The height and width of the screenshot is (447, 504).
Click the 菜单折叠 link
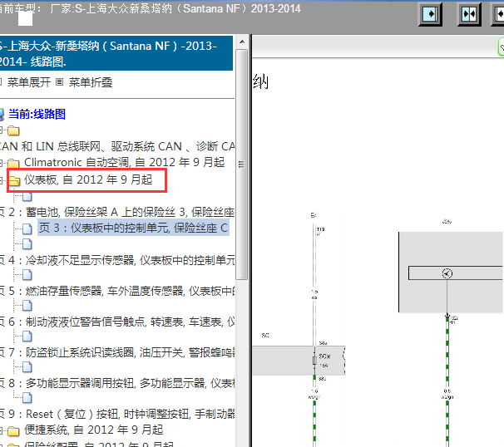pyautogui.click(x=91, y=82)
